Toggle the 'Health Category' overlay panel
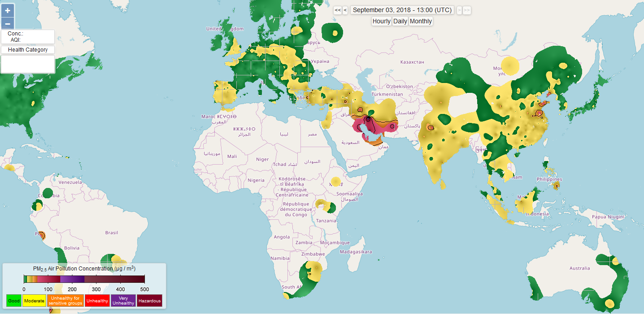This screenshot has width=644, height=314. pyautogui.click(x=27, y=50)
